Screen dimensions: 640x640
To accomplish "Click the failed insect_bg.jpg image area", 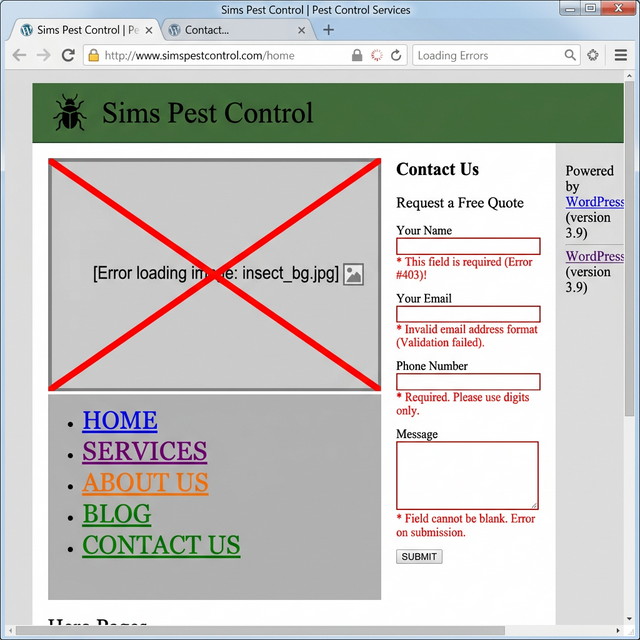I will [x=215, y=274].
